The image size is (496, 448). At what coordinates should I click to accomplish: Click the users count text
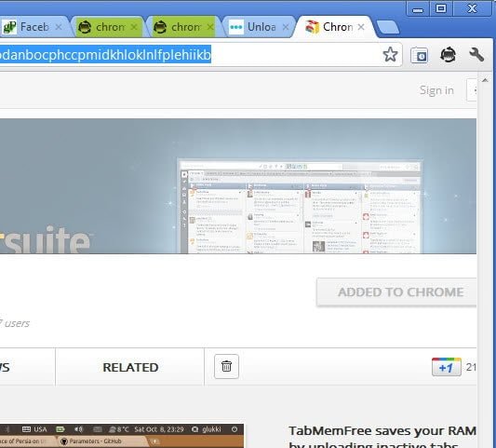15,323
